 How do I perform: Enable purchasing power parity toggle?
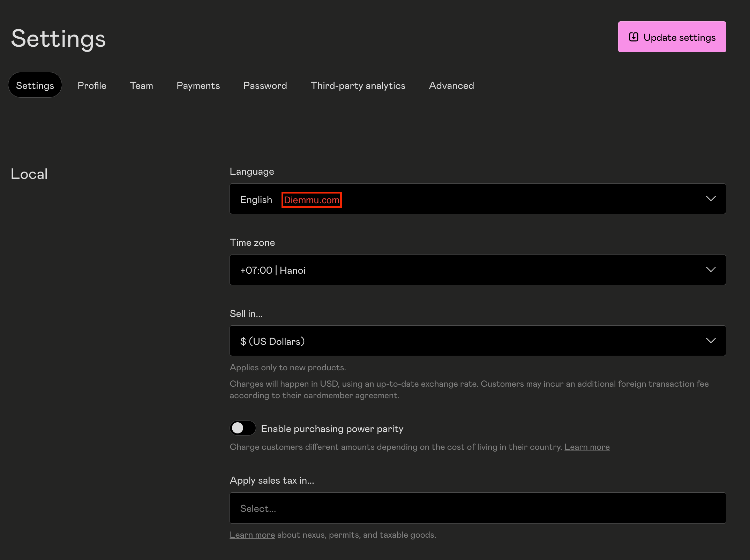pos(242,428)
